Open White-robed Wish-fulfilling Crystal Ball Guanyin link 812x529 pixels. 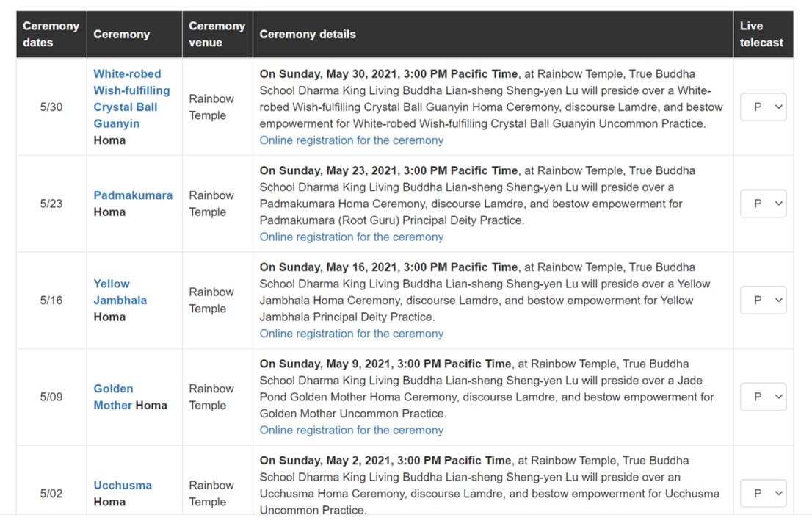coord(131,98)
